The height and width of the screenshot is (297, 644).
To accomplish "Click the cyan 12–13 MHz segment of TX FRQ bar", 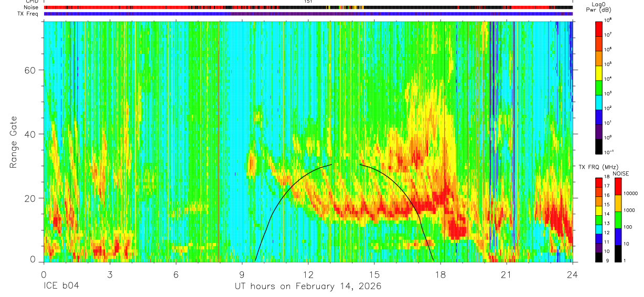I will tap(599, 229).
